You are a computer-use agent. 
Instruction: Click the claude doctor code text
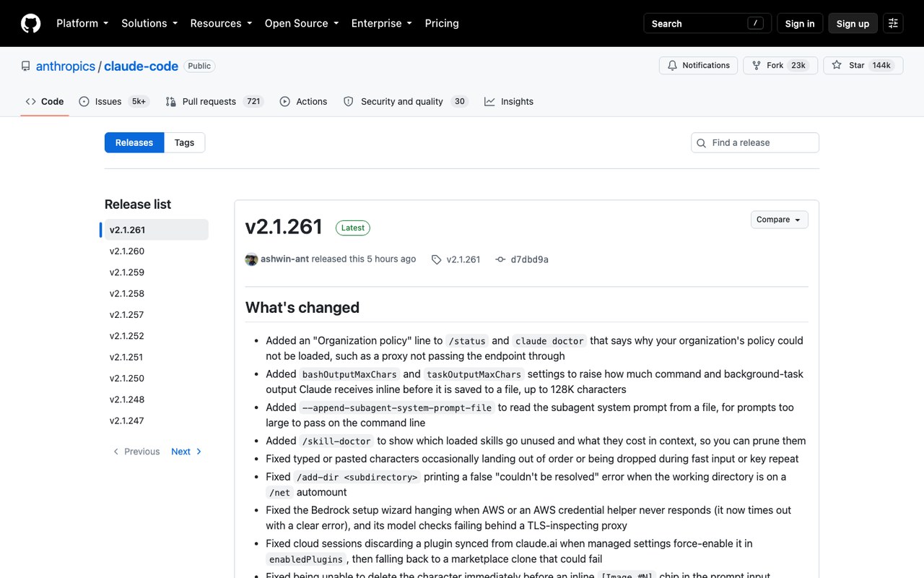[551, 341]
